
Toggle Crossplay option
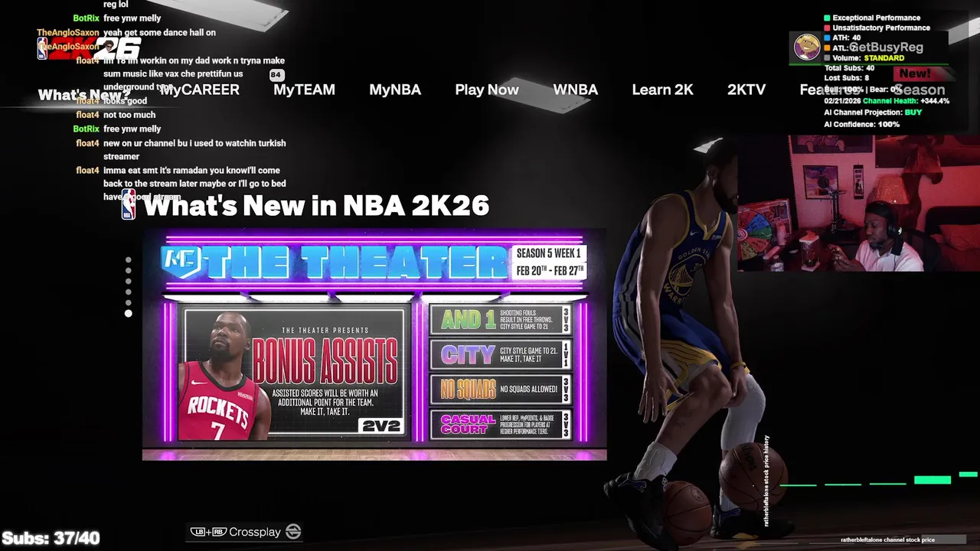(246, 532)
